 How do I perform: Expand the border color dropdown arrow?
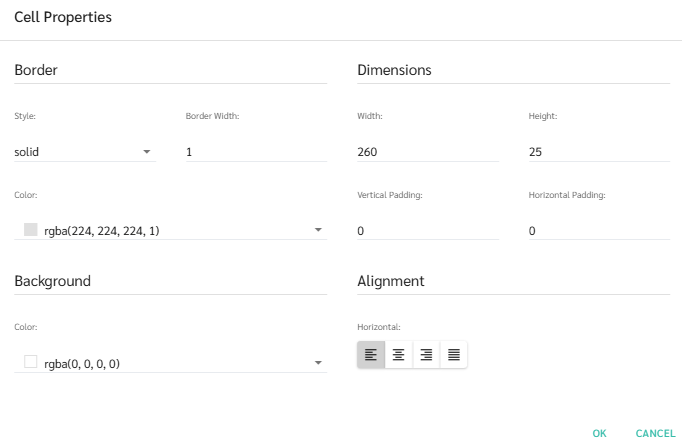[x=318, y=230]
